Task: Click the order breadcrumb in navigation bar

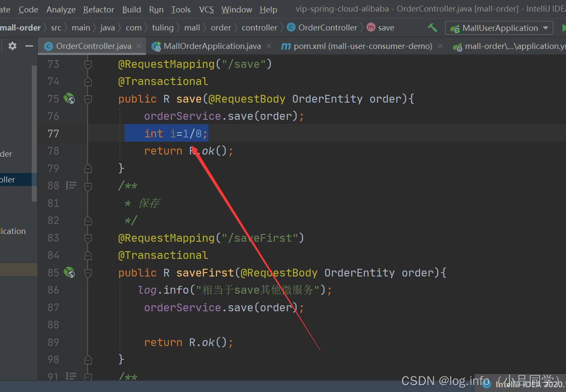Action: tap(221, 28)
